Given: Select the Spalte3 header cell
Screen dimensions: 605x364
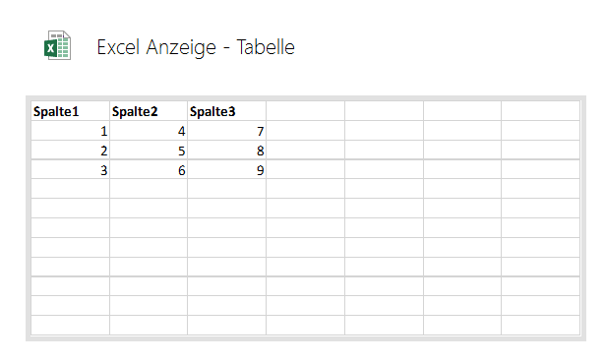Looking at the screenshot, I should pos(227,111).
